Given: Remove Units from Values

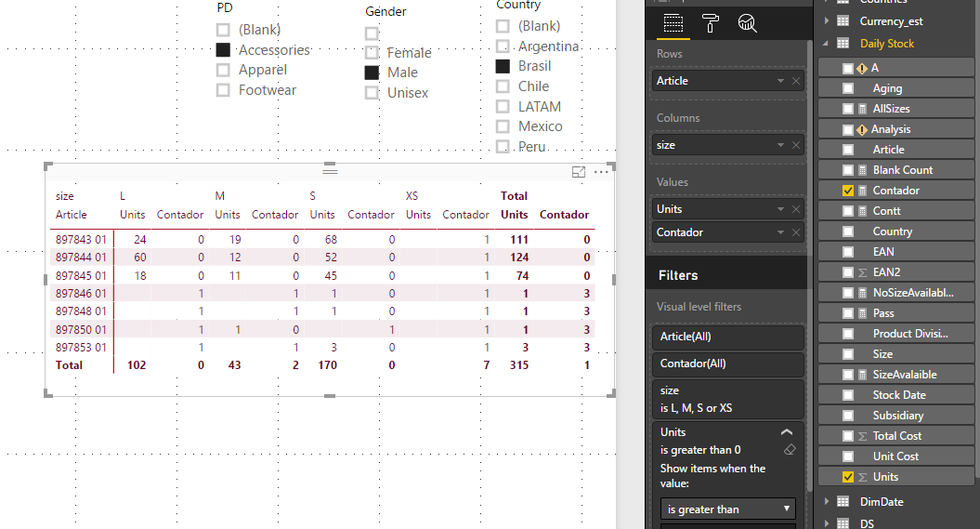Looking at the screenshot, I should tap(796, 209).
